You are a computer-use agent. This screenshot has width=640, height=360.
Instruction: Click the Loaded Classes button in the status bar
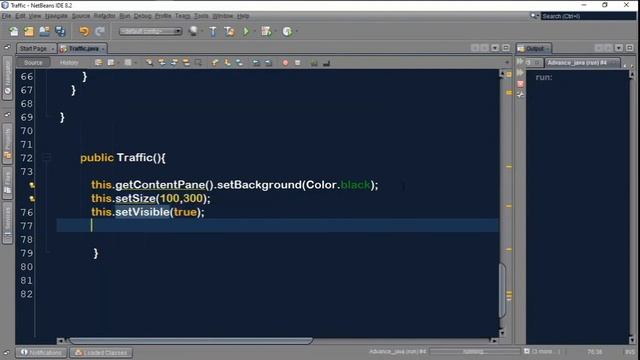point(101,352)
